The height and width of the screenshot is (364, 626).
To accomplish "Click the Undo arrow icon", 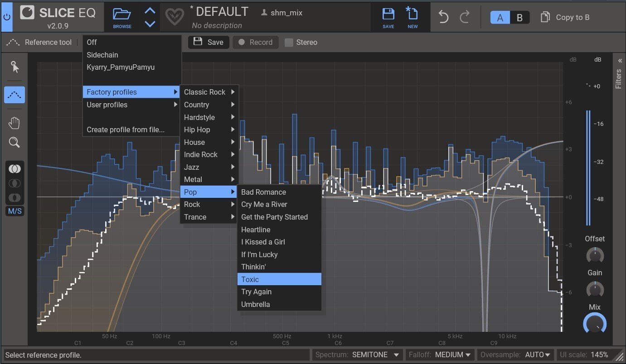I will click(443, 17).
